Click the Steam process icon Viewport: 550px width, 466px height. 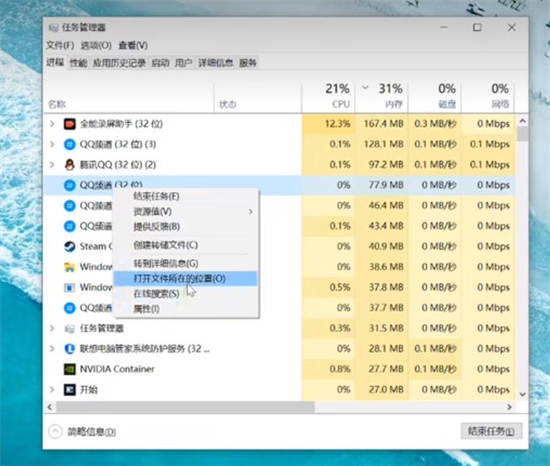point(69,246)
